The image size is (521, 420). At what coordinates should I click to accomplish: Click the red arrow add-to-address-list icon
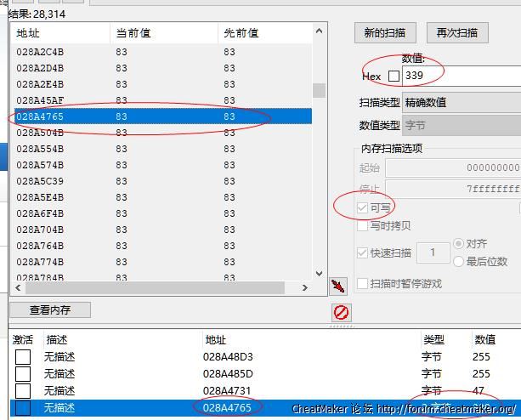coord(339,285)
